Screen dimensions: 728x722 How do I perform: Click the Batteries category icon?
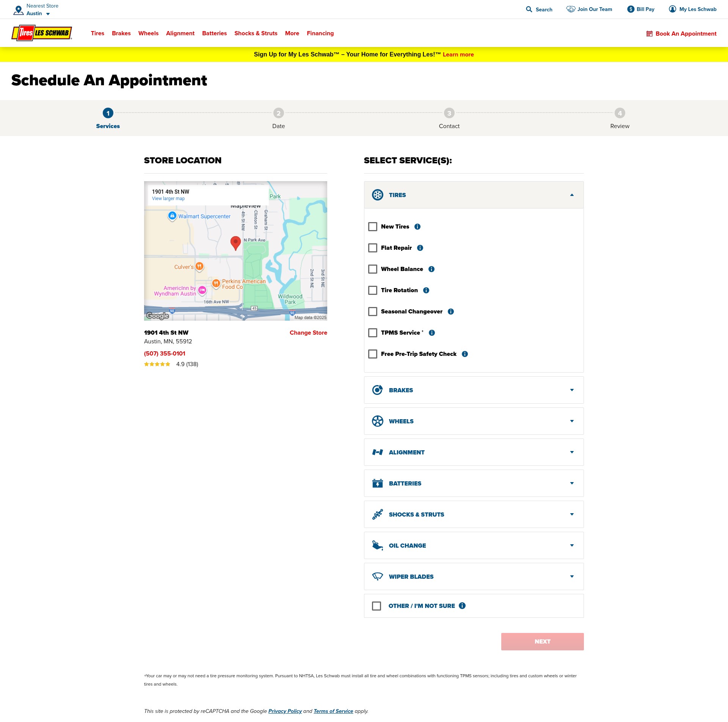coord(378,483)
